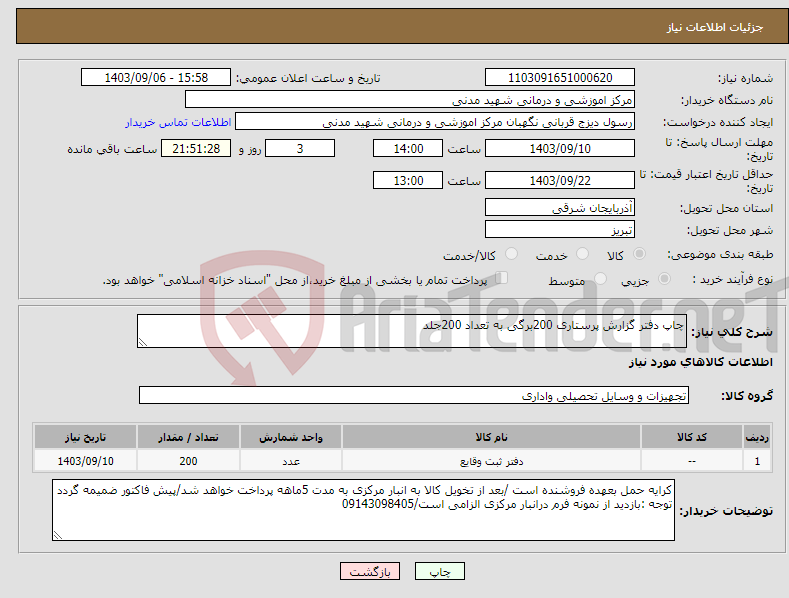Select the کالا/خدمت radio button
This screenshot has width=789, height=598.
pyautogui.click(x=511, y=254)
